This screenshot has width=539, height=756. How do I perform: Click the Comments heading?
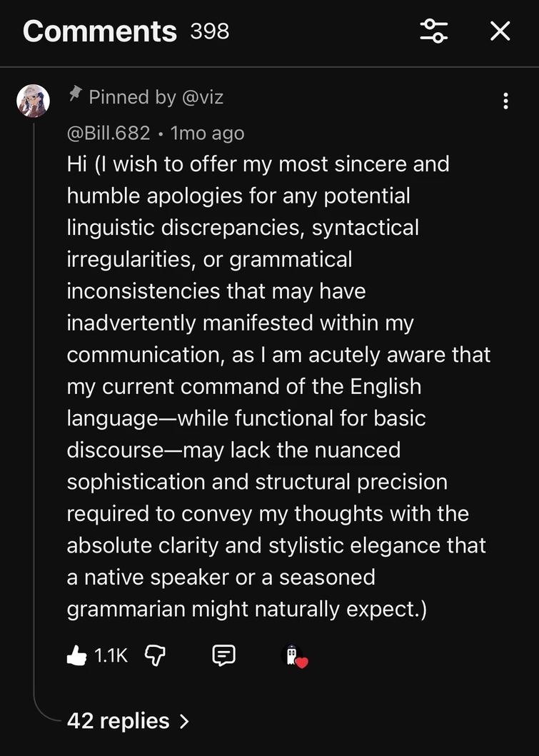[99, 31]
